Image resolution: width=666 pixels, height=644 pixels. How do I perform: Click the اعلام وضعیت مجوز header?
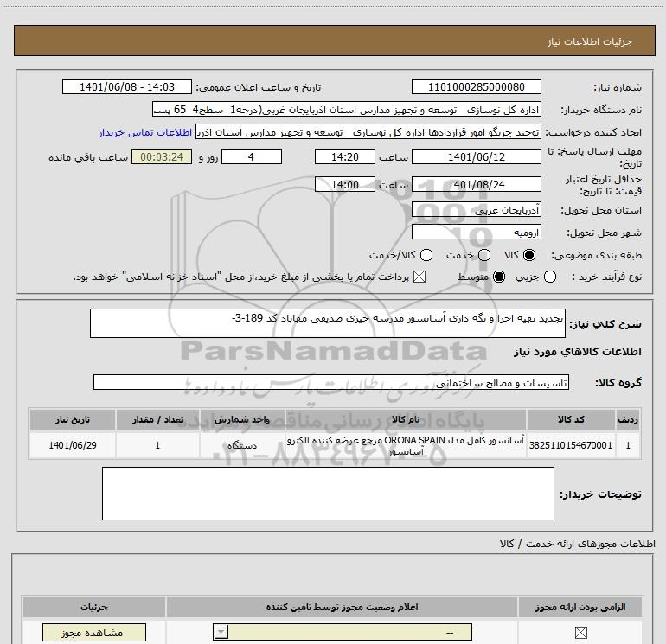342,607
